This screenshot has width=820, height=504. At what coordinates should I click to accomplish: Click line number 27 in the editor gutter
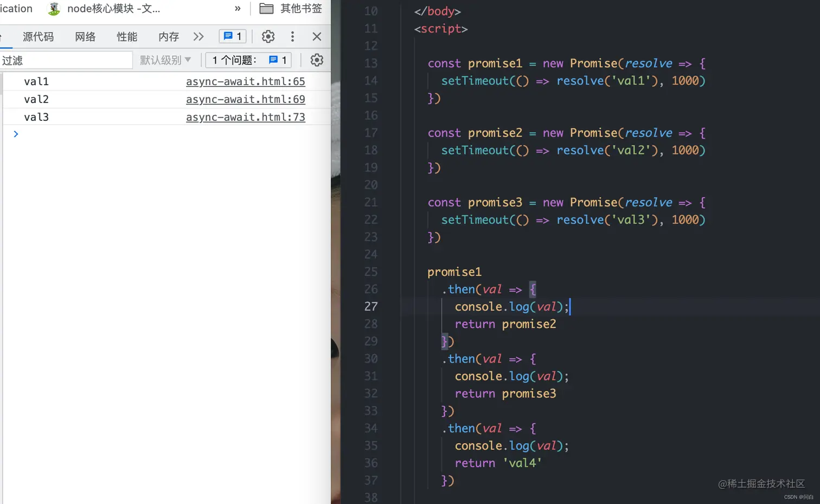point(371,307)
